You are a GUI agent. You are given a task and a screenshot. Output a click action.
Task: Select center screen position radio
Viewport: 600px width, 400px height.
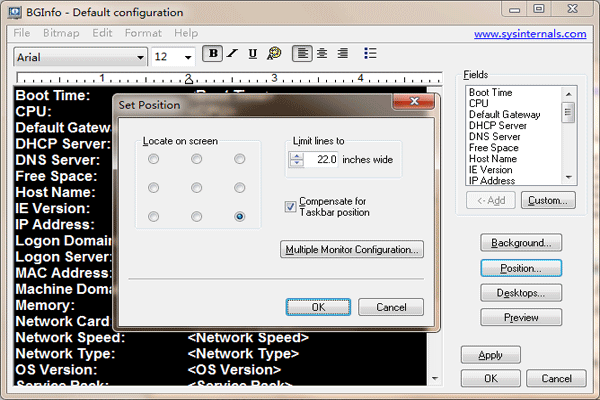coord(197,188)
